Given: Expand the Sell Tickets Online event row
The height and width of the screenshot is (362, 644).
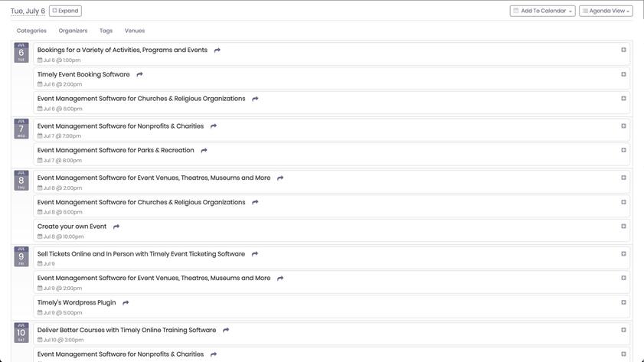Looking at the screenshot, I should click(x=623, y=253).
